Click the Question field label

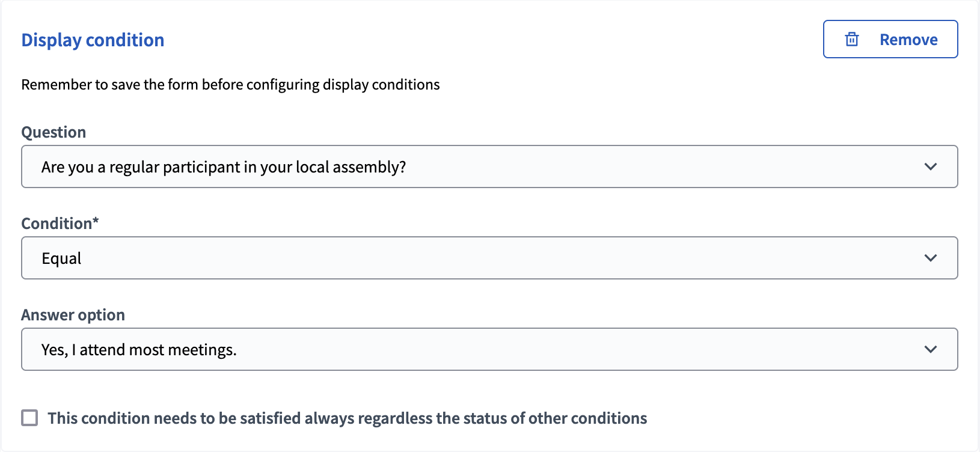pyautogui.click(x=54, y=132)
